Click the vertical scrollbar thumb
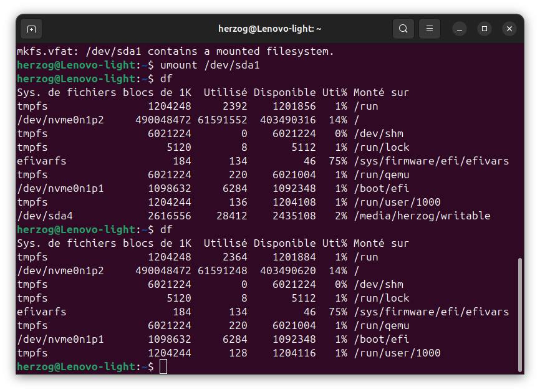 [519, 315]
